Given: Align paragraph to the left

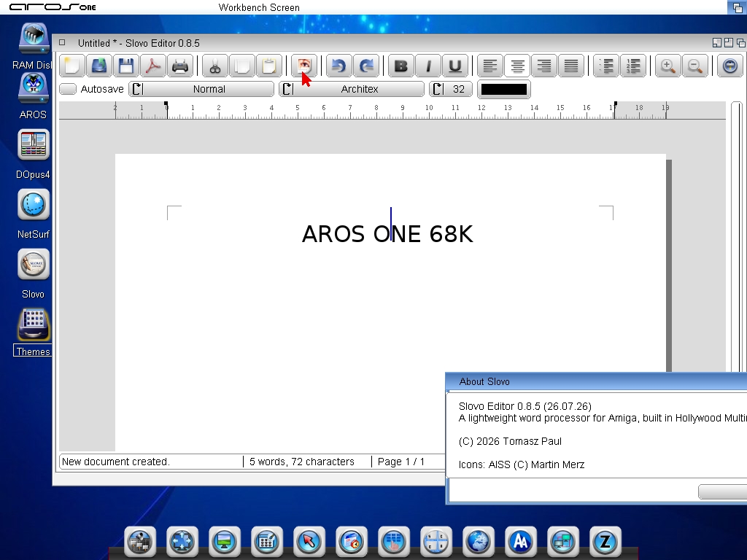Looking at the screenshot, I should 490,66.
